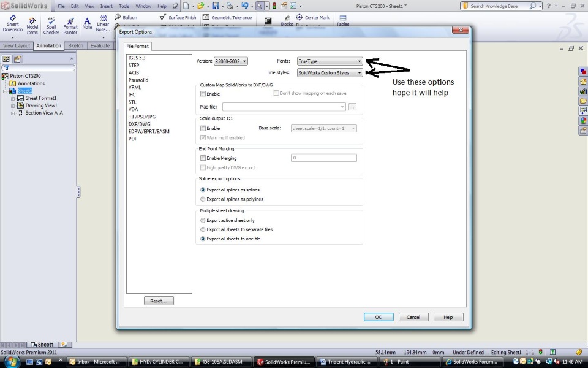
Task: Open the Tools menu
Action: point(124,6)
